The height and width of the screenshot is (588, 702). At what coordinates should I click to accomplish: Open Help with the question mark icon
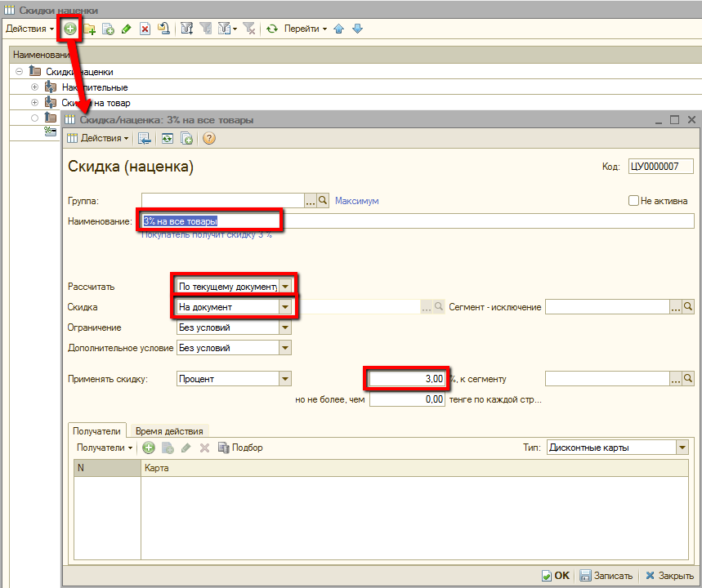(x=208, y=139)
